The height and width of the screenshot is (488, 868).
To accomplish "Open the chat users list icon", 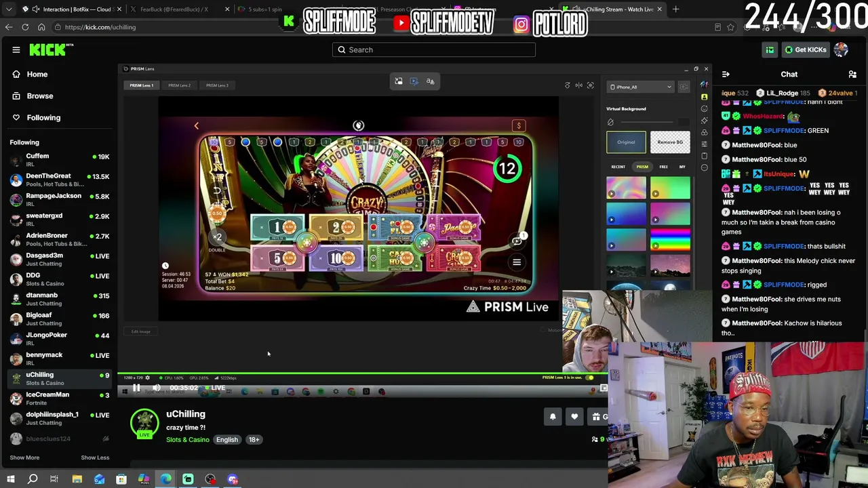I will coord(852,74).
